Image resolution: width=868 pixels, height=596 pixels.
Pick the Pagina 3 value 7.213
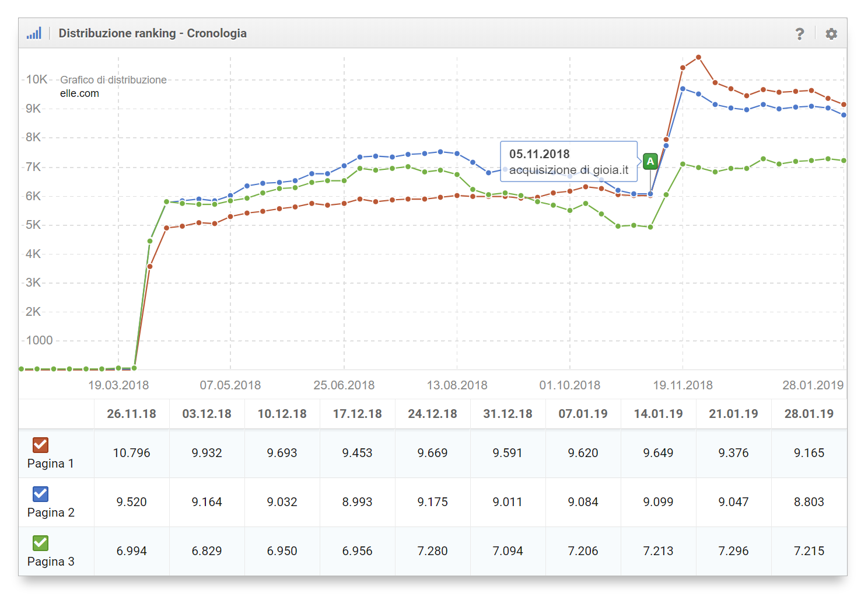click(658, 551)
